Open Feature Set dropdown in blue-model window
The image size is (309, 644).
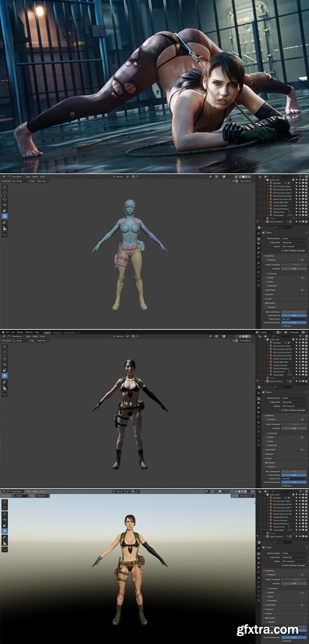click(x=295, y=242)
